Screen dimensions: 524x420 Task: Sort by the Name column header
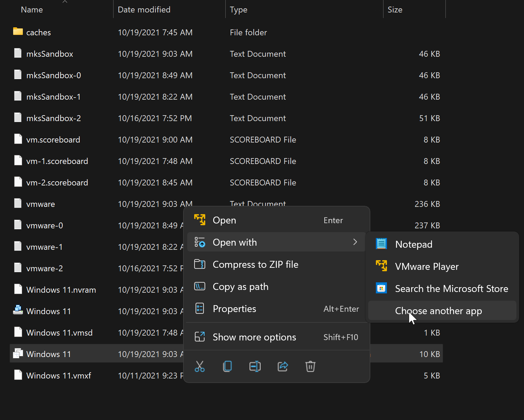point(32,10)
